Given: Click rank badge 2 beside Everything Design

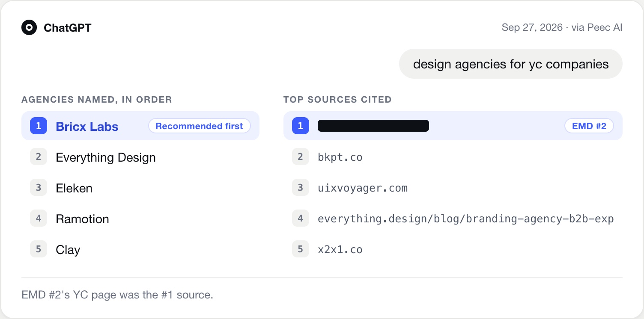Looking at the screenshot, I should [39, 157].
